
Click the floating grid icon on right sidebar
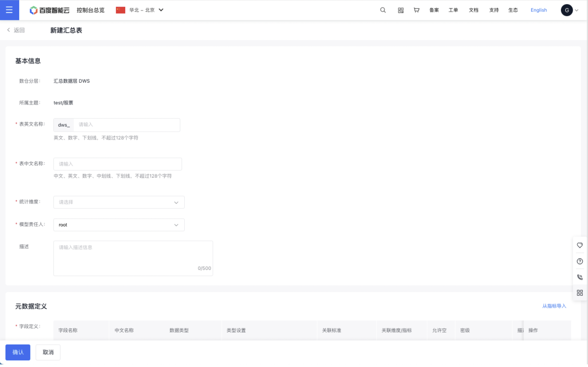[580, 293]
